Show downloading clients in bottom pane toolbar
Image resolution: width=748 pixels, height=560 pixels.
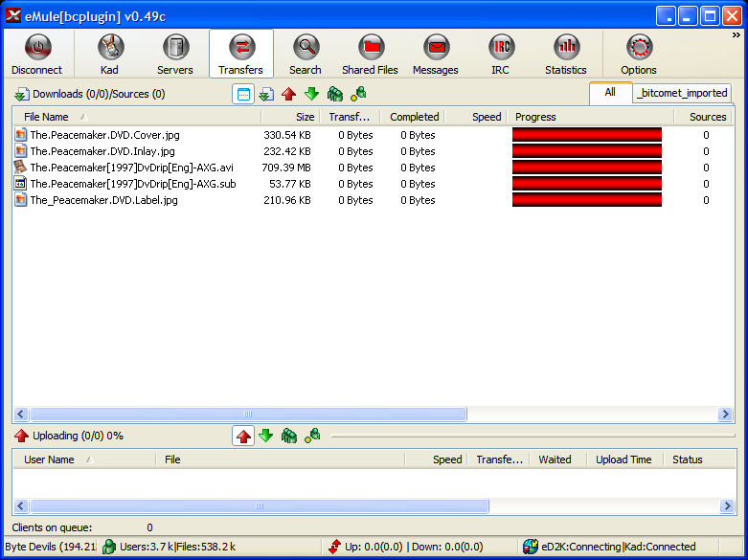click(x=266, y=436)
